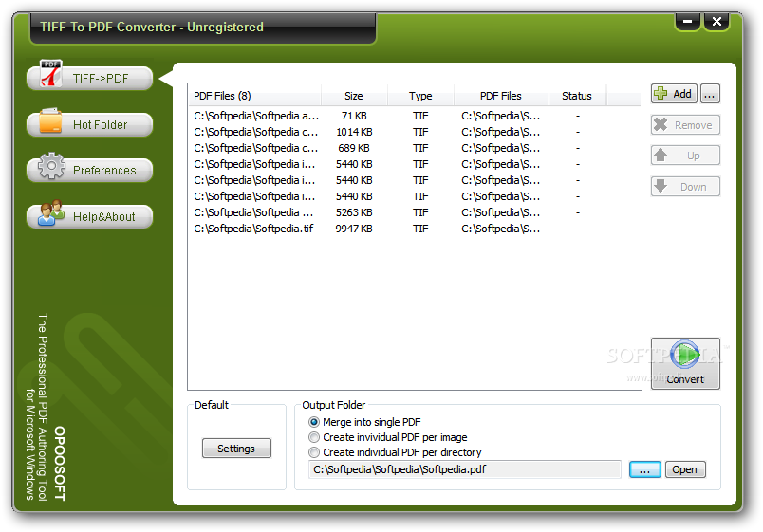The height and width of the screenshot is (532, 763).
Task: Open the output folder
Action: tap(685, 469)
